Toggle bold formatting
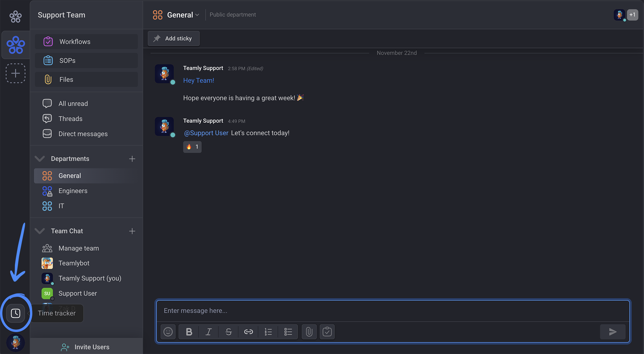644x354 pixels. coord(189,332)
